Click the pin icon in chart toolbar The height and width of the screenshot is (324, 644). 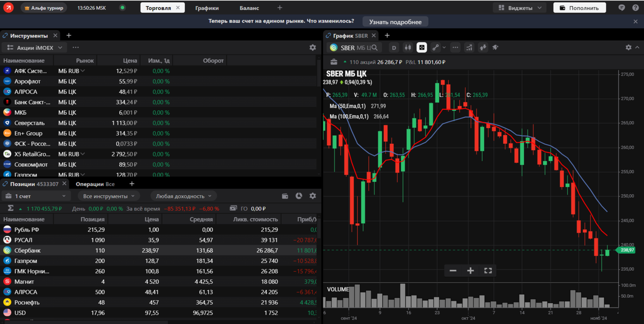point(496,48)
